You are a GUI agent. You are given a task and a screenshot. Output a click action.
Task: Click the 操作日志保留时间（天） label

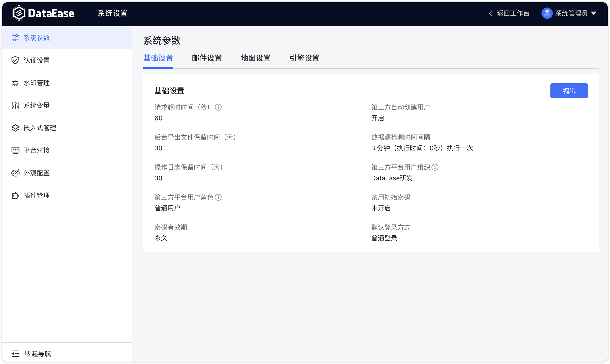click(189, 167)
